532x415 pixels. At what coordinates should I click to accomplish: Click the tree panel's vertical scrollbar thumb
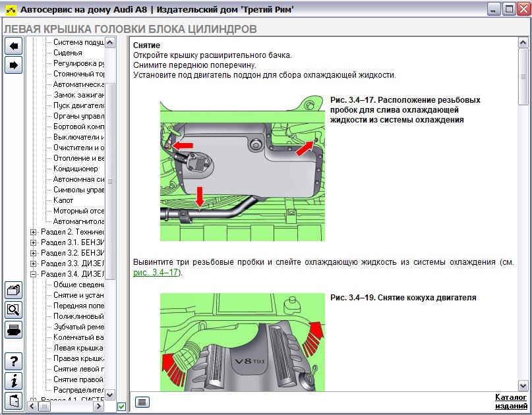point(110,181)
